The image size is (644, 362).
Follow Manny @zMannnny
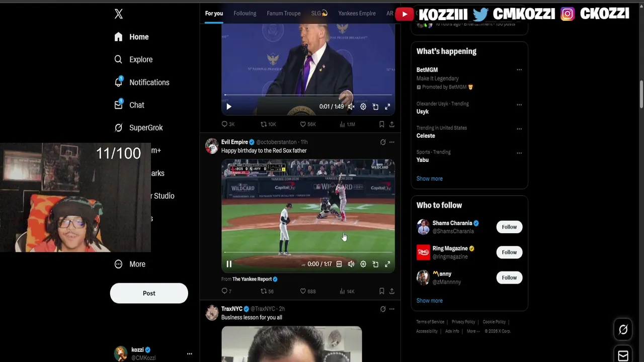pos(509,278)
